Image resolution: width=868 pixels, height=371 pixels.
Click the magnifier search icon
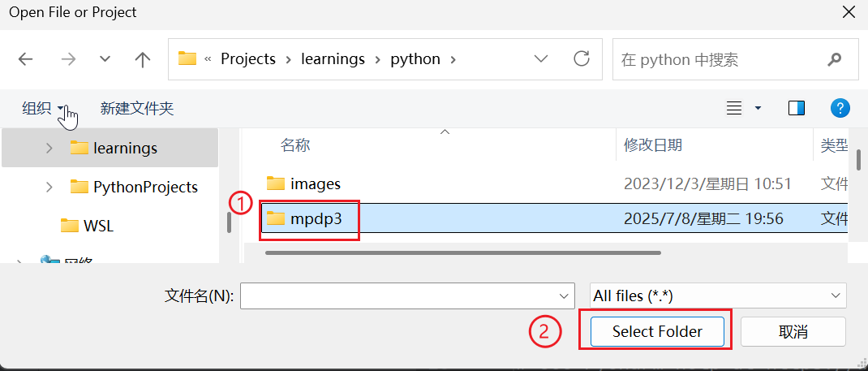pyautogui.click(x=834, y=59)
